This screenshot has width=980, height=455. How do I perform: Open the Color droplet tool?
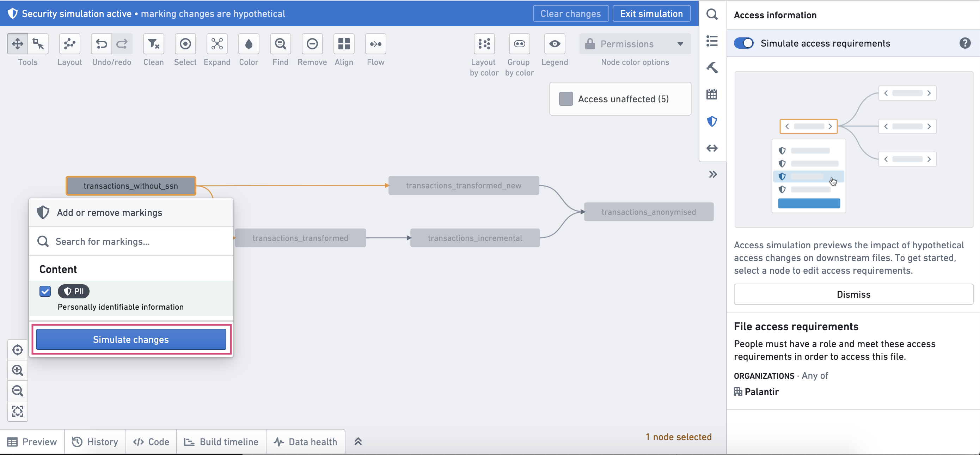tap(249, 44)
